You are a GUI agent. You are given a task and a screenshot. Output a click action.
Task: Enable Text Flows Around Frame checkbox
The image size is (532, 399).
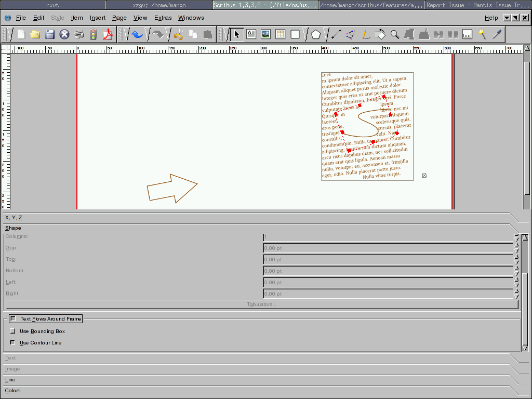(13, 319)
